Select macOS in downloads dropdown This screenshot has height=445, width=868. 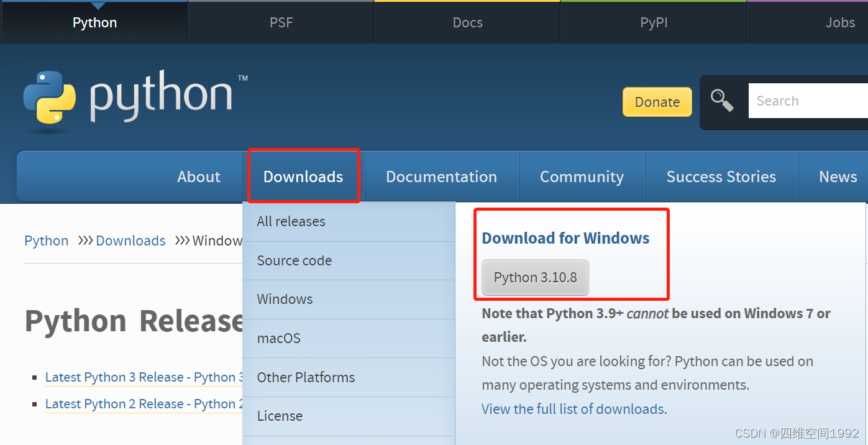tap(349, 338)
